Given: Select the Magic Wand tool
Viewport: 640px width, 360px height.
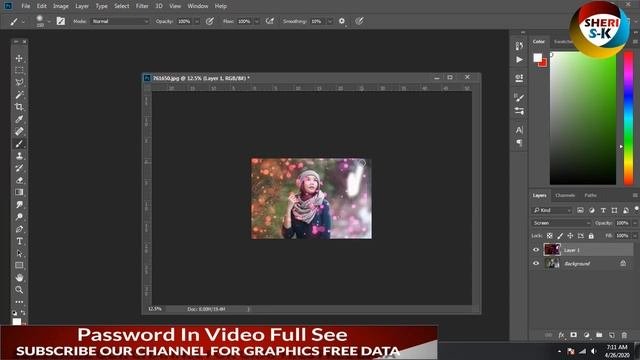Looking at the screenshot, I should 19,95.
